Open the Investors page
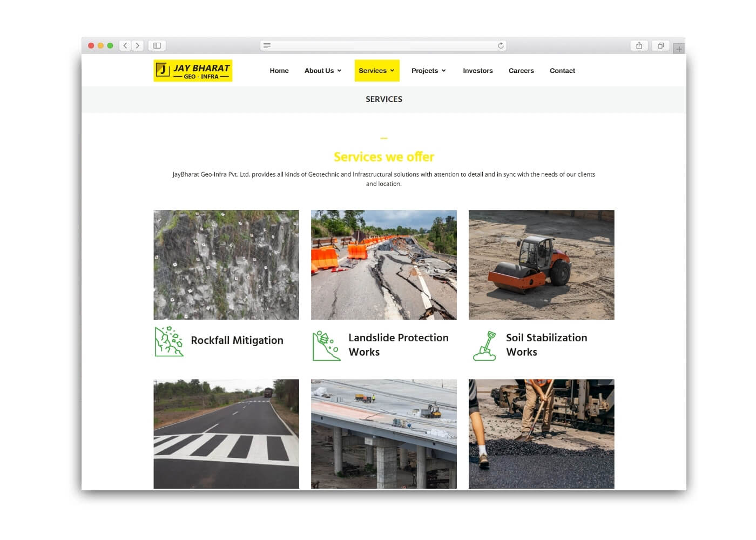The height and width of the screenshot is (540, 756). click(478, 71)
